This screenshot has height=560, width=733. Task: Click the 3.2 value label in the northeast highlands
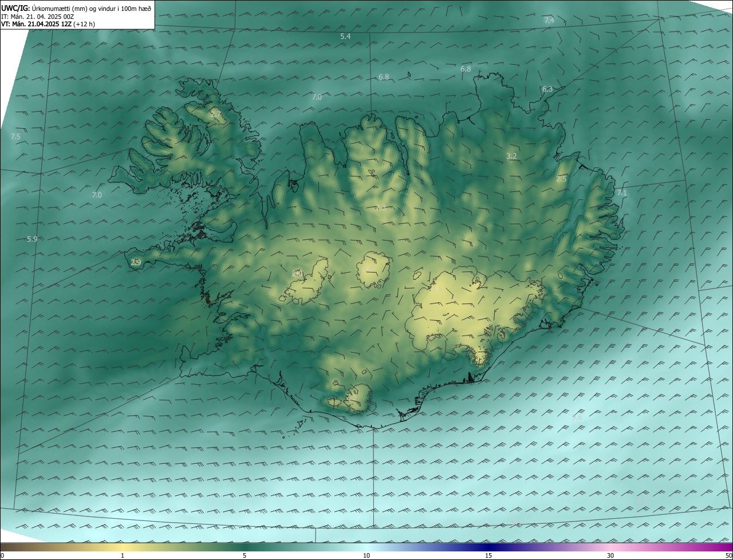[x=512, y=156]
